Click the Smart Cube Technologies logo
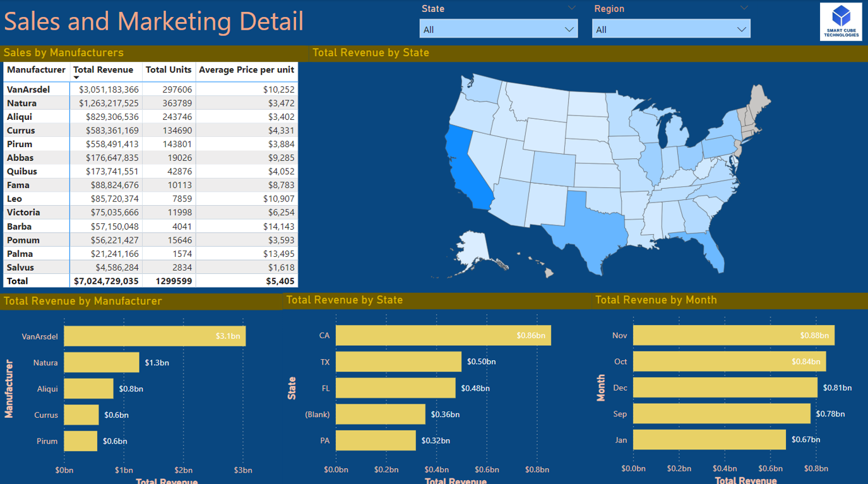This screenshot has width=868, height=484. coord(841,21)
